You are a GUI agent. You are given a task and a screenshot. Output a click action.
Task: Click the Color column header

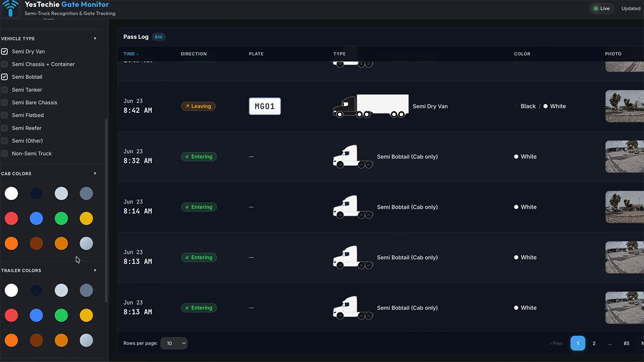(x=522, y=54)
